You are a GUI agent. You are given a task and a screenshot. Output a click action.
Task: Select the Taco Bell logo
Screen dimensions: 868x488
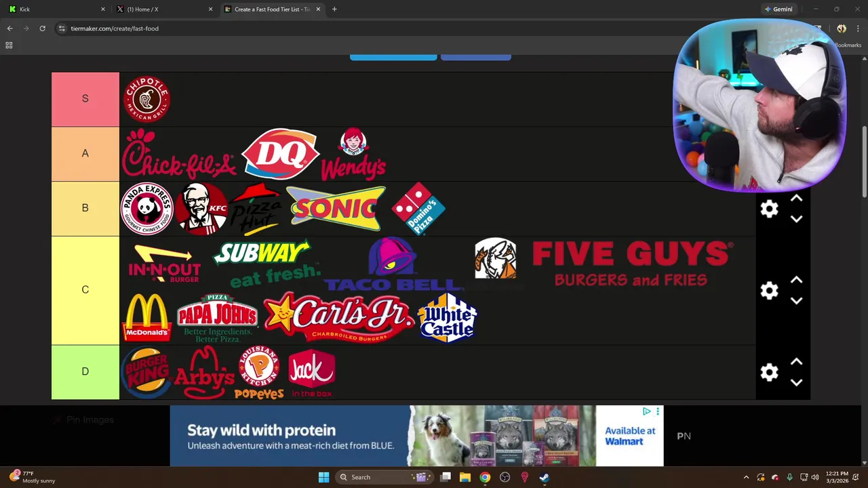tap(393, 264)
